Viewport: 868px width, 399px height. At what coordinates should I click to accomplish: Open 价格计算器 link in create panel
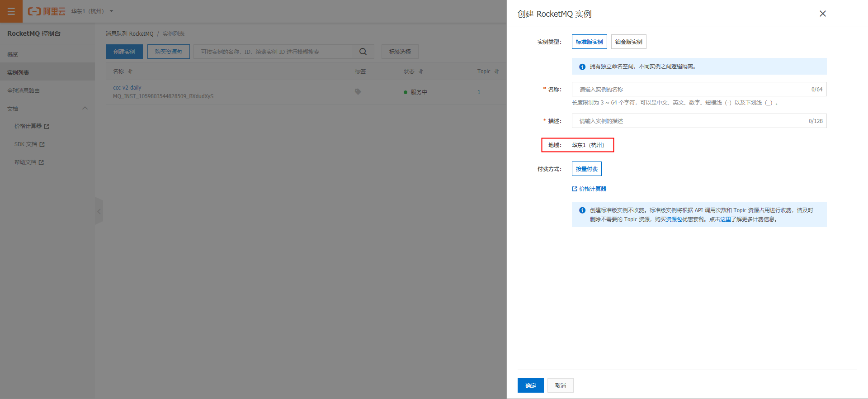(x=590, y=189)
